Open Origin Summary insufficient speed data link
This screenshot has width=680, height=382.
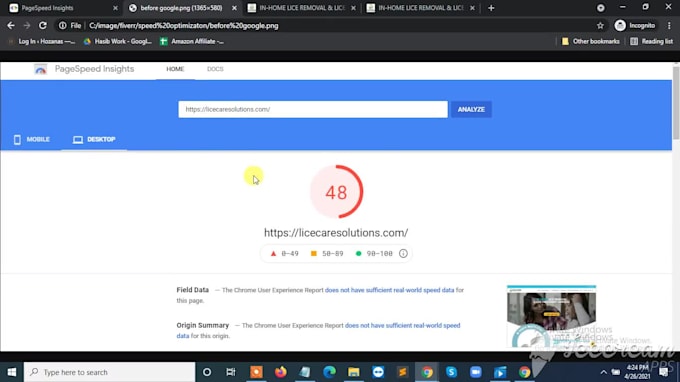tap(402, 326)
